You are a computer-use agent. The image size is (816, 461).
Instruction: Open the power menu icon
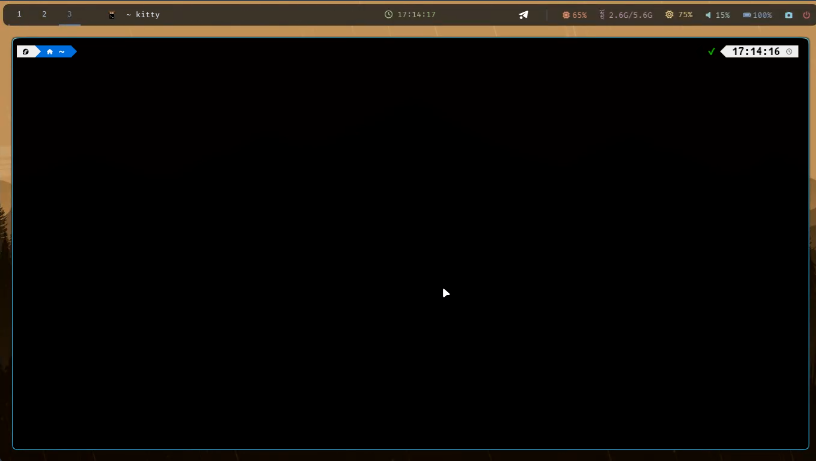point(806,15)
